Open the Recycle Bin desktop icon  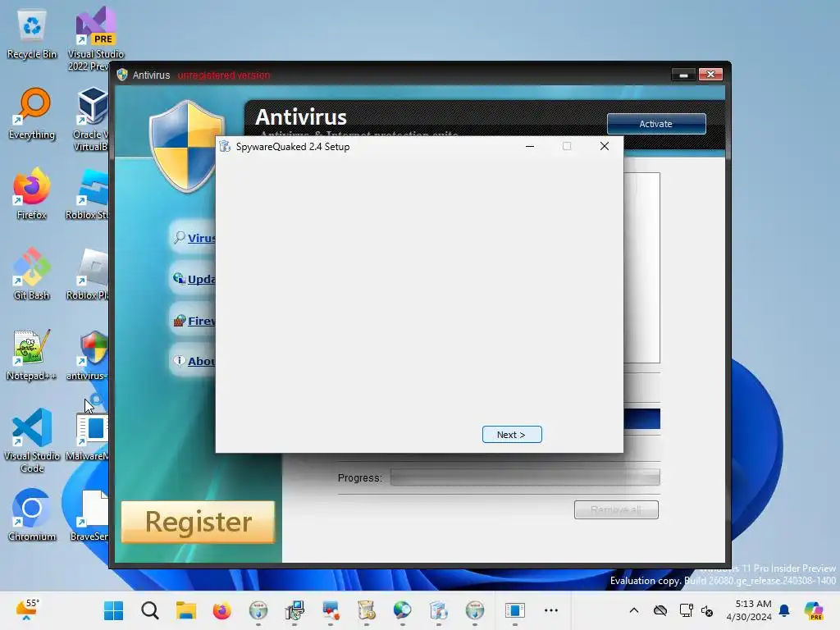click(x=32, y=34)
